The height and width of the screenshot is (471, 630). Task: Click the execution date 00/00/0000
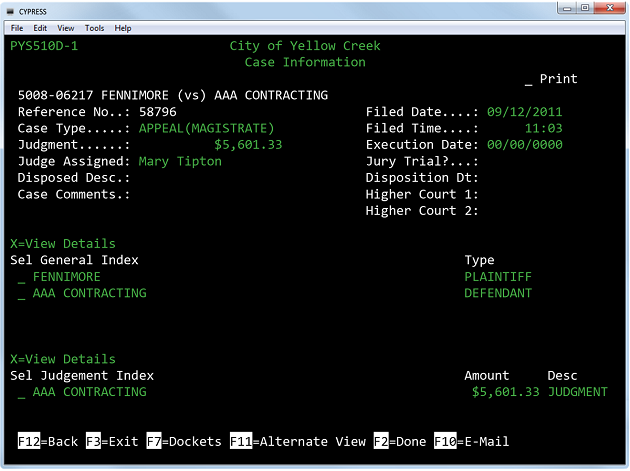524,145
